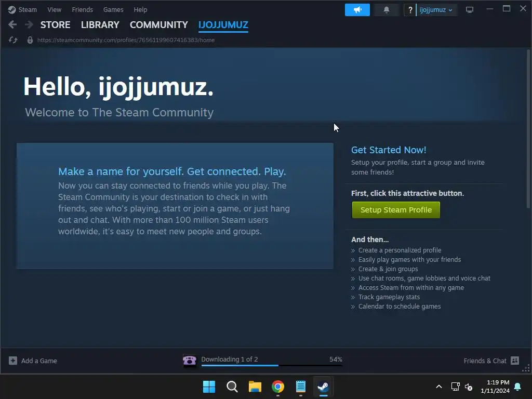532x399 pixels.
Task: Switch to Big Picture mode monitor icon
Action: (x=470, y=10)
